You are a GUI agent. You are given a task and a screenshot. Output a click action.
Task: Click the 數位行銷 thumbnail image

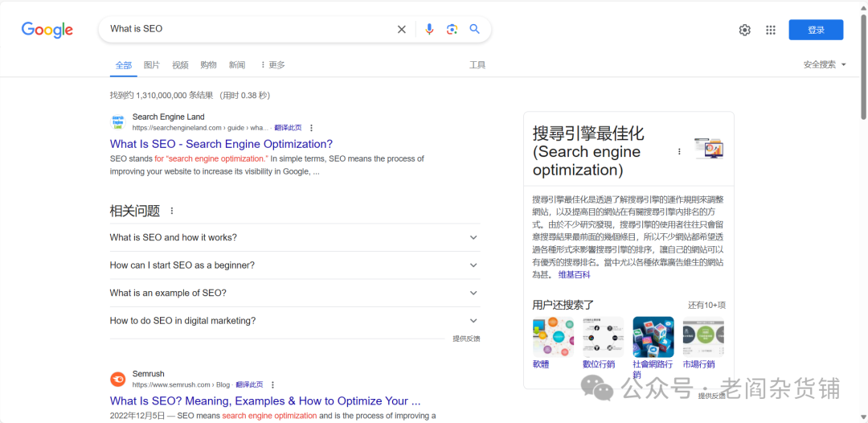tap(603, 337)
